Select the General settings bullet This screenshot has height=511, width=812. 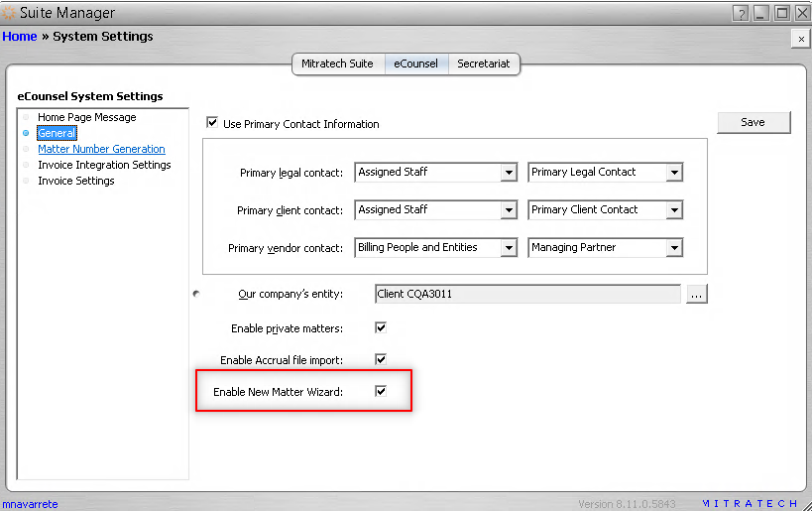coord(26,133)
